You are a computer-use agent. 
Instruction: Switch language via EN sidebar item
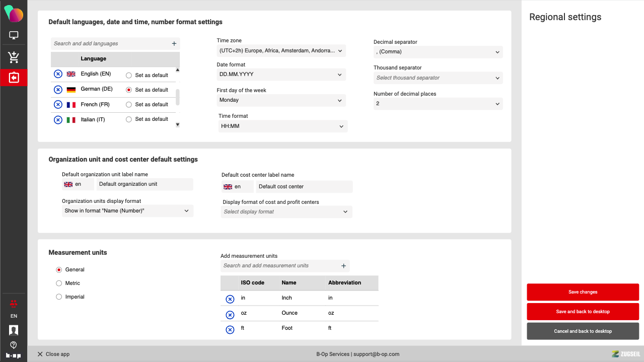pyautogui.click(x=14, y=316)
